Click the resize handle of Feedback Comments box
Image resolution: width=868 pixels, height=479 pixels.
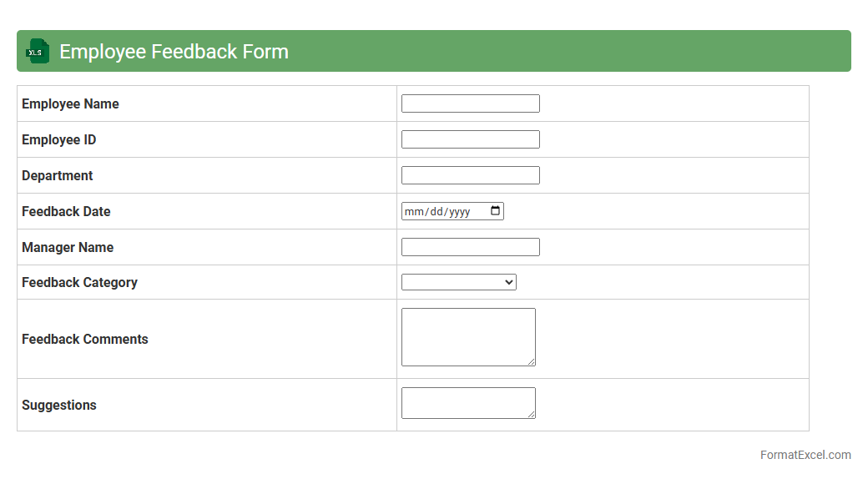(531, 361)
